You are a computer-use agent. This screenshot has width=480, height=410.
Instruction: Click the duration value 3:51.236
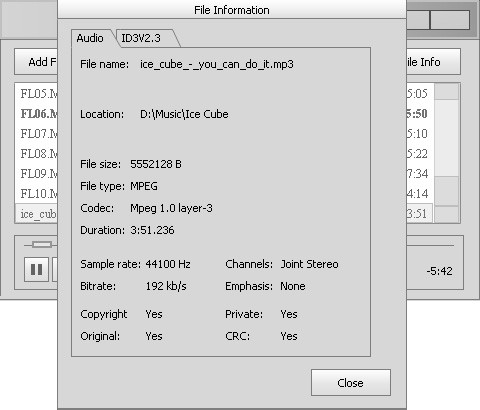pos(152,230)
